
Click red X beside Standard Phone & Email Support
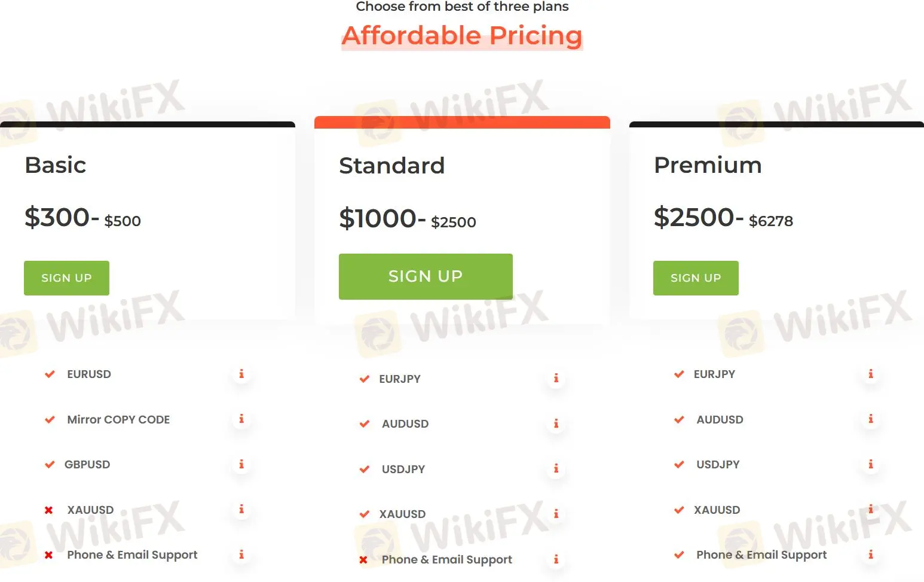coord(363,560)
